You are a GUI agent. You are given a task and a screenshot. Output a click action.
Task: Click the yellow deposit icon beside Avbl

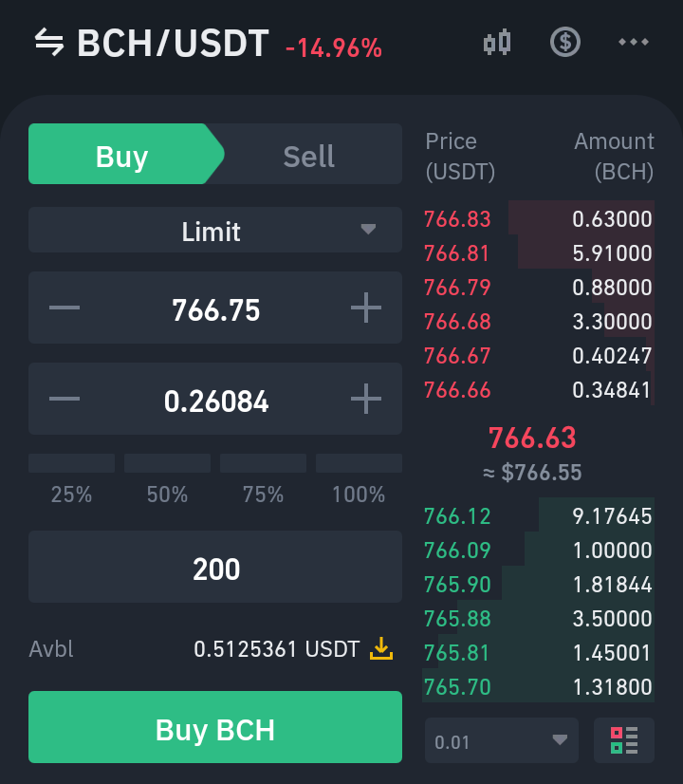pos(381,648)
